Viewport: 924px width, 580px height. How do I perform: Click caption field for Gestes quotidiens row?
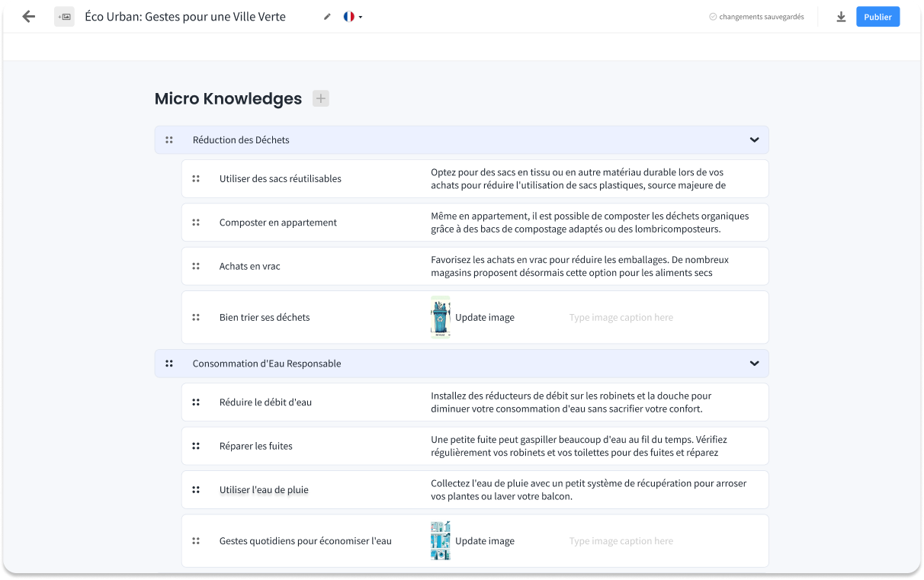(621, 541)
